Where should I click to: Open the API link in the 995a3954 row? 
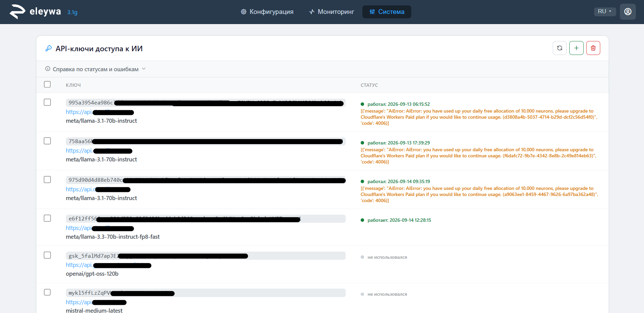click(100, 112)
